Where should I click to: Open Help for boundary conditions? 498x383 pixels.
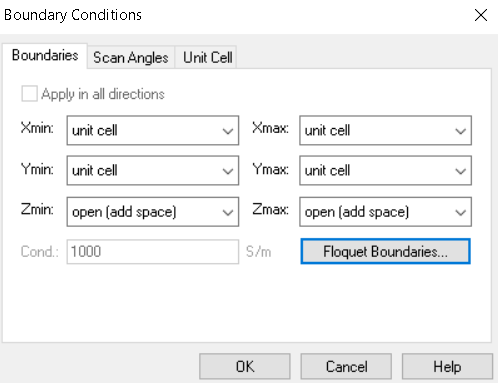(x=447, y=366)
